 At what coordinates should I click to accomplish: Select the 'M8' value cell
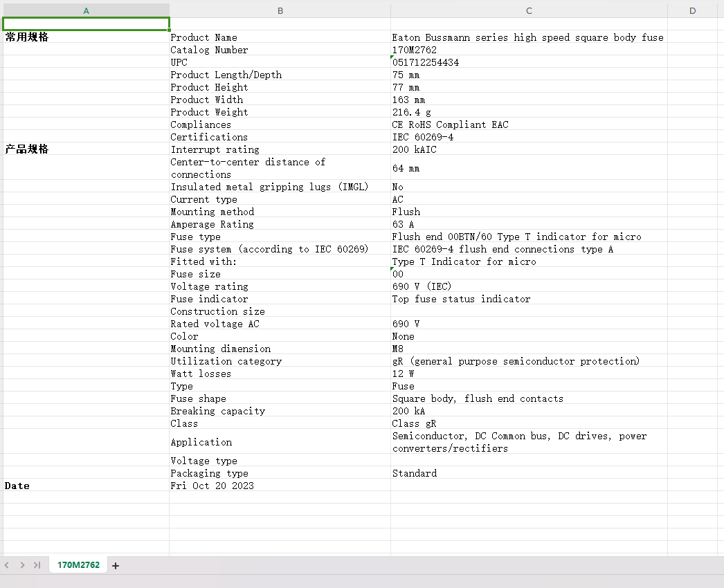(x=529, y=349)
